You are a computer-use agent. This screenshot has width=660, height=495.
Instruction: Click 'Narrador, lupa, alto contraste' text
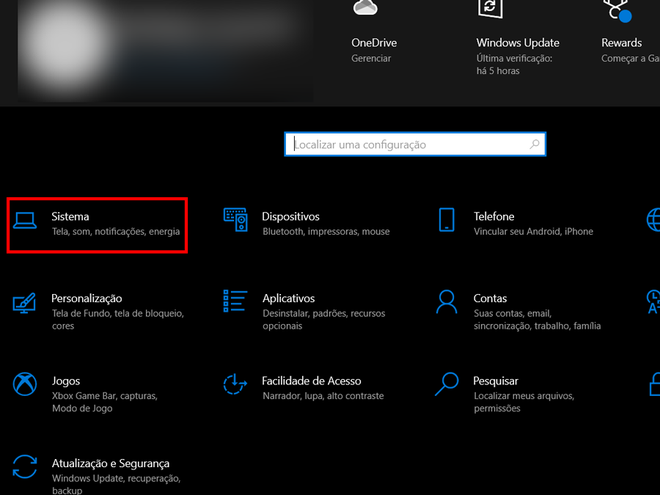[x=323, y=396]
